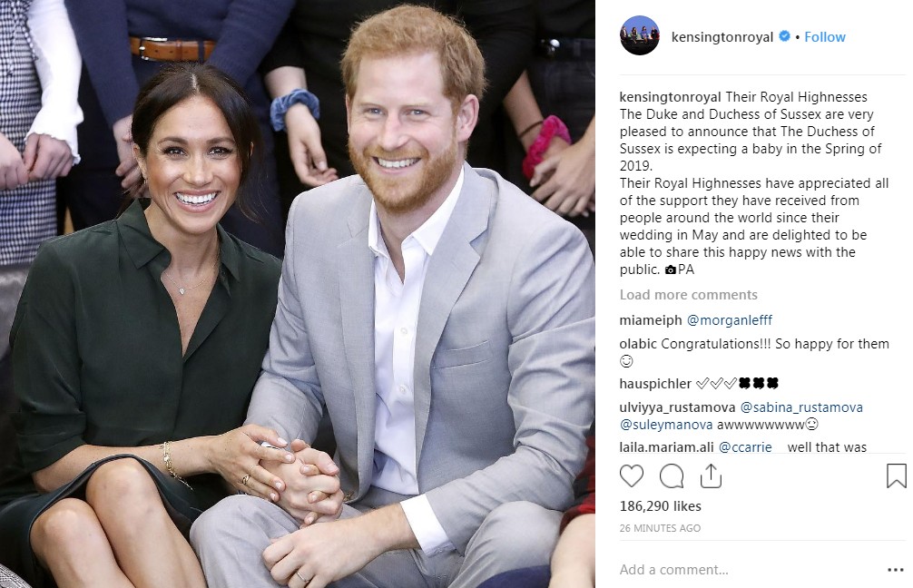This screenshot has height=588, width=913.
Task: Open comments using the speech bubble icon
Action: tap(672, 476)
